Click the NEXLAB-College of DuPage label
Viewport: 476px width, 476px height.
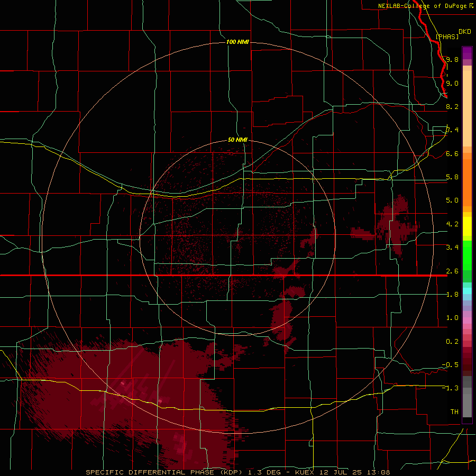click(x=423, y=6)
